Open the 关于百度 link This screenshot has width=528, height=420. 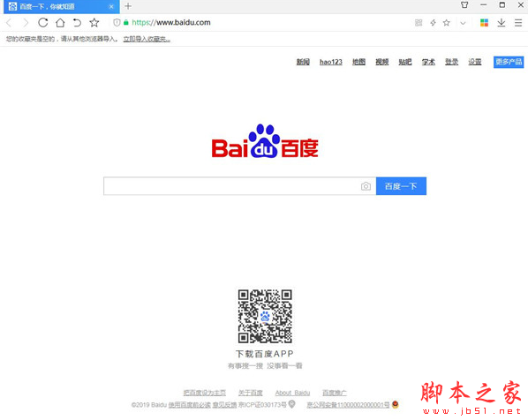[250, 393]
